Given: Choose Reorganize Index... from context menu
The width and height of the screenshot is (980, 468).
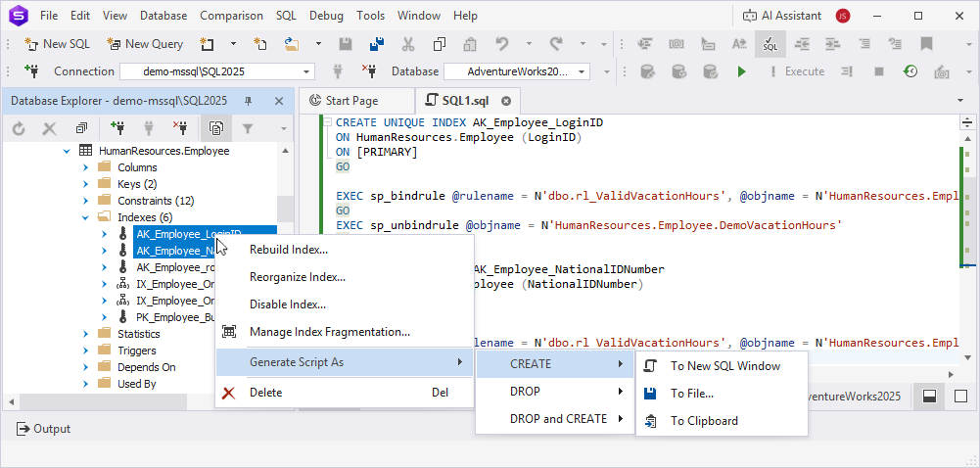Looking at the screenshot, I should (344, 277).
